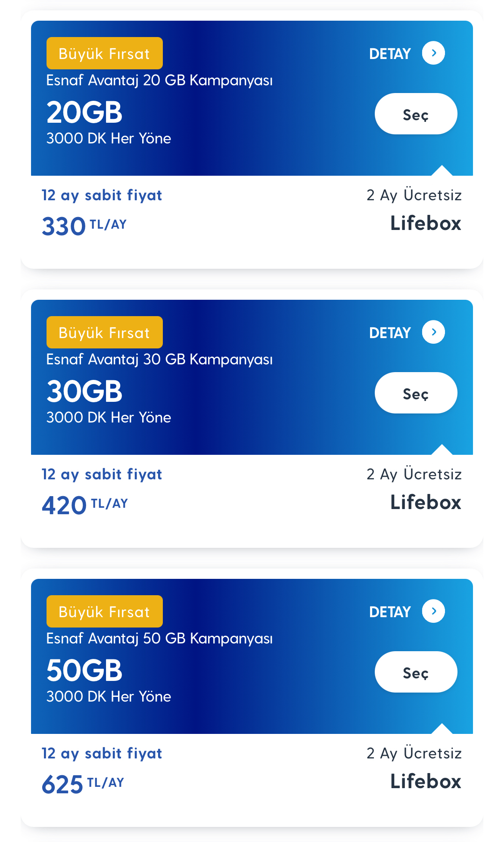
Task: Click Esnaf Avantaj 30 GB Kampanyası title
Action: 159,360
